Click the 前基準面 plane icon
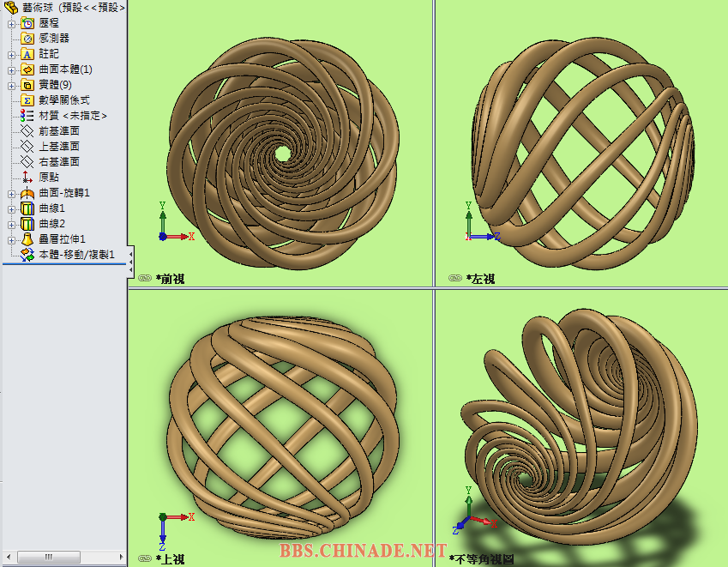The image size is (728, 567). click(x=27, y=131)
